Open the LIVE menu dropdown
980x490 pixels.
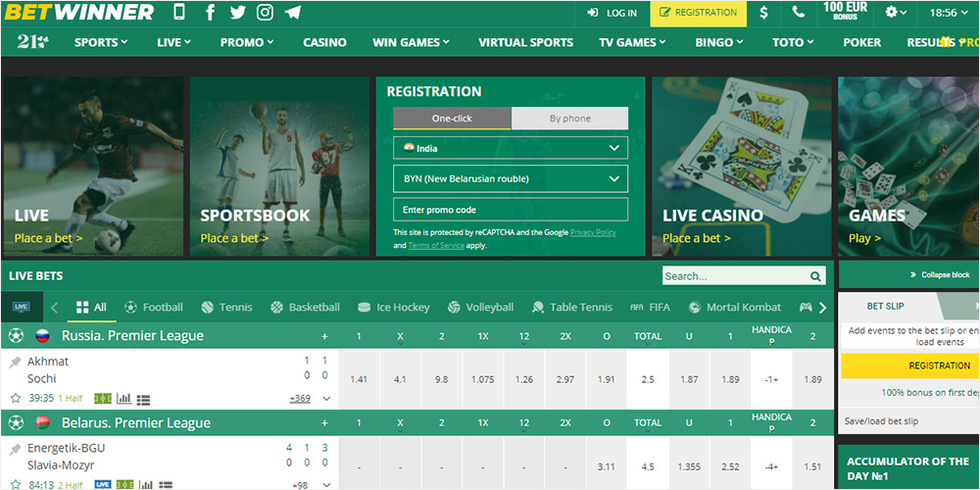coord(173,42)
